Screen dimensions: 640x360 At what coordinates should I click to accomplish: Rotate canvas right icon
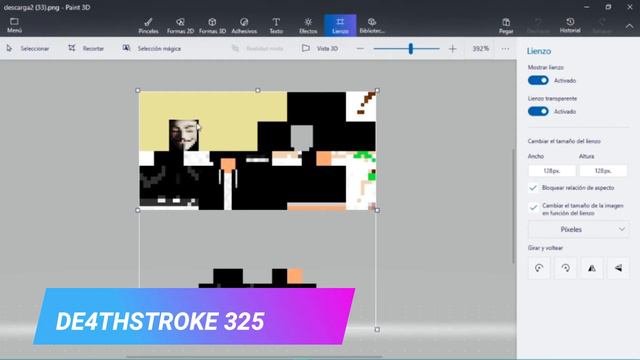565,268
